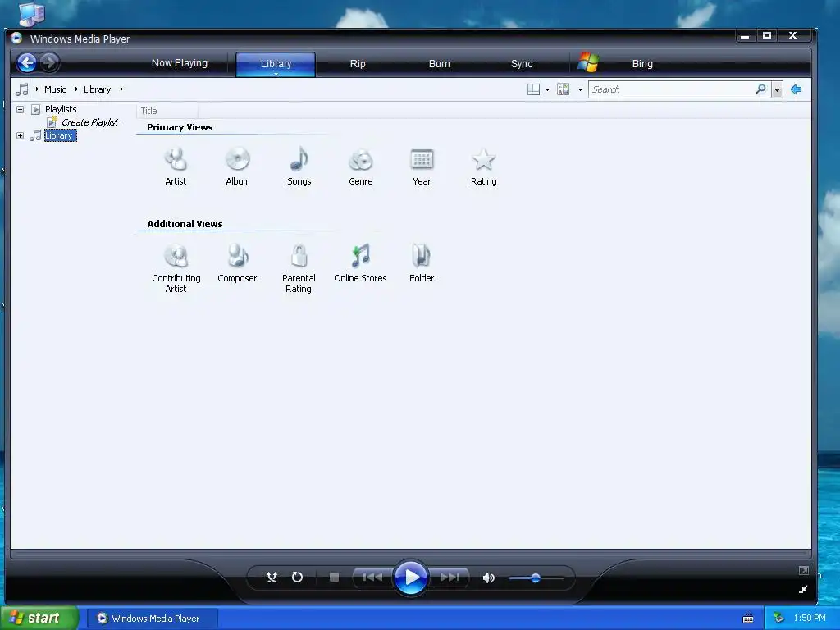Expand breadcrumb arrow after Library
The width and height of the screenshot is (840, 630).
coord(121,89)
